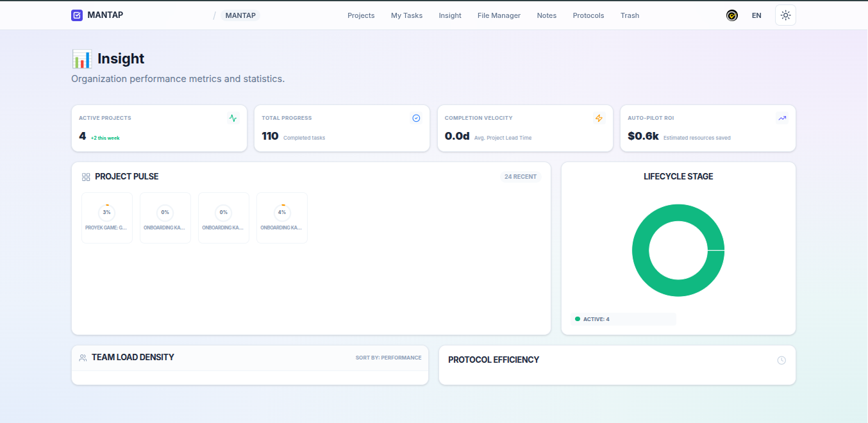868x423 pixels.
Task: Click the Active: 4 legend entry
Action: pos(623,319)
